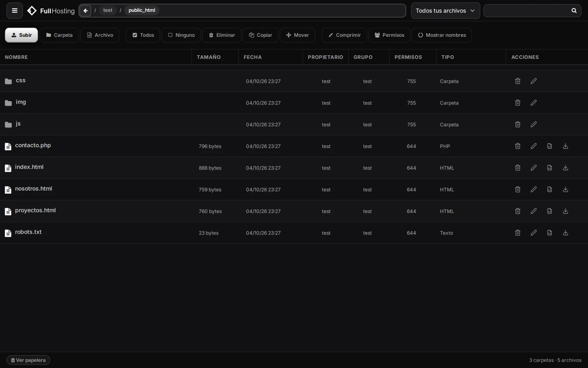Rename proyectos.html with pencil icon
The image size is (588, 368).
[534, 211]
